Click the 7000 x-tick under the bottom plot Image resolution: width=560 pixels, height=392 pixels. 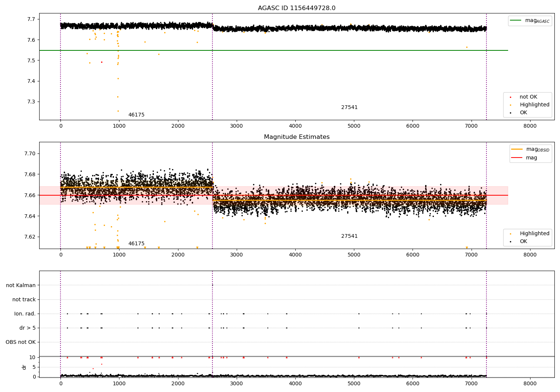[x=472, y=383]
